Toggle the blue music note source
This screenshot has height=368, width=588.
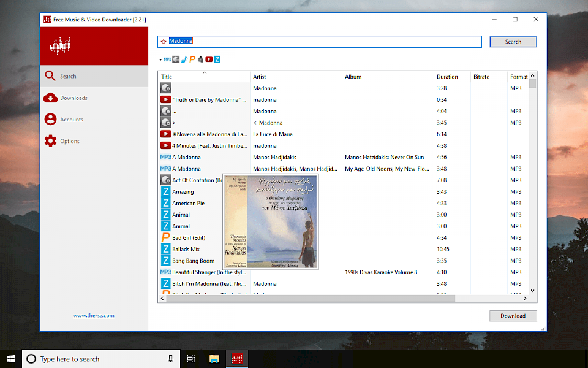point(184,59)
